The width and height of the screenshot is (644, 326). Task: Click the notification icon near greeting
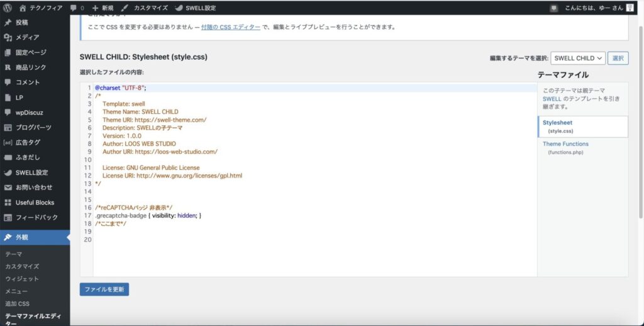pyautogui.click(x=554, y=8)
